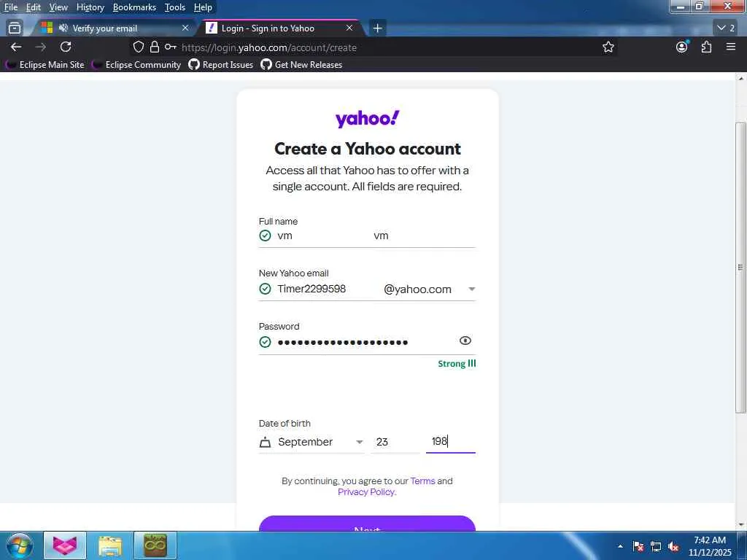Open the View menu

[x=58, y=7]
